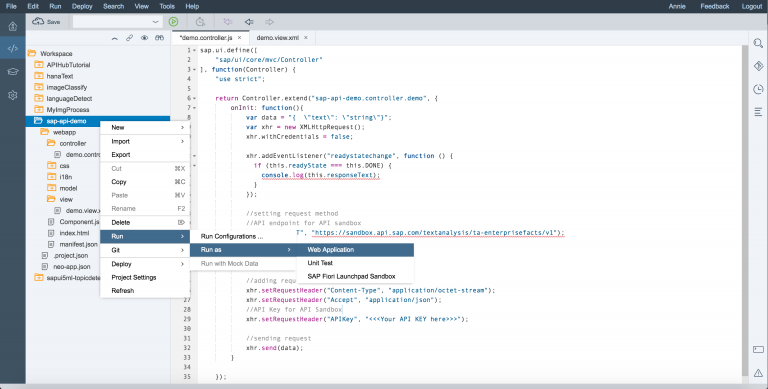The height and width of the screenshot is (389, 768).
Task: Open the Git pane icon on right
Action: [x=758, y=66]
